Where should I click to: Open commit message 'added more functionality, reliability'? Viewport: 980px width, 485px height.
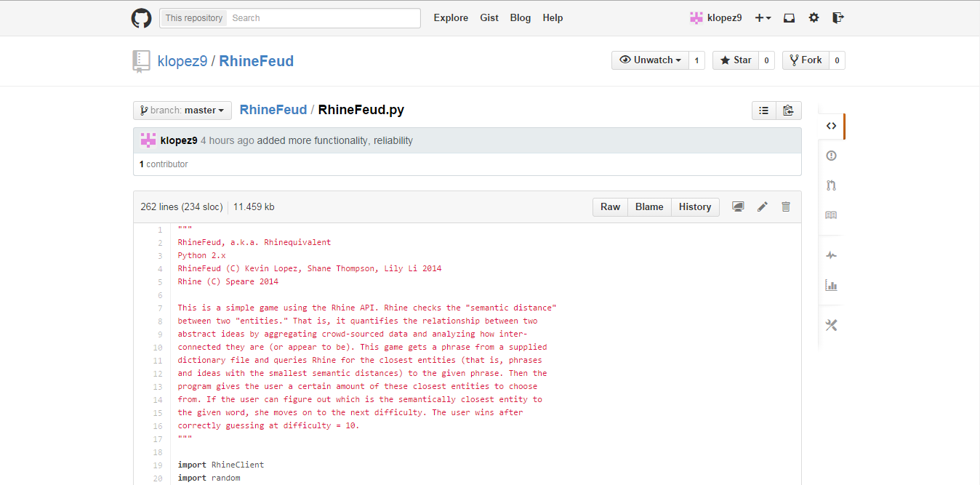pyautogui.click(x=335, y=140)
